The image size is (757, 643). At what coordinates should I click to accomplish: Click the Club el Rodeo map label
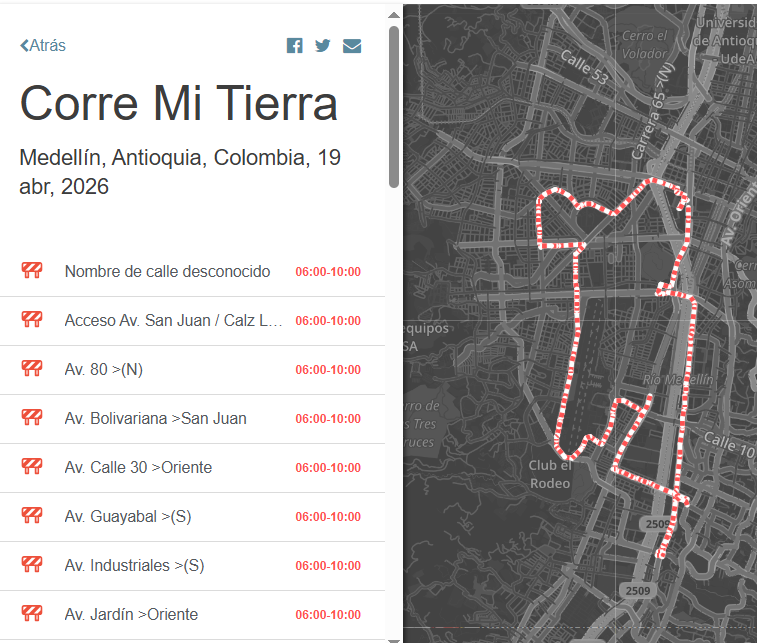pyautogui.click(x=550, y=475)
